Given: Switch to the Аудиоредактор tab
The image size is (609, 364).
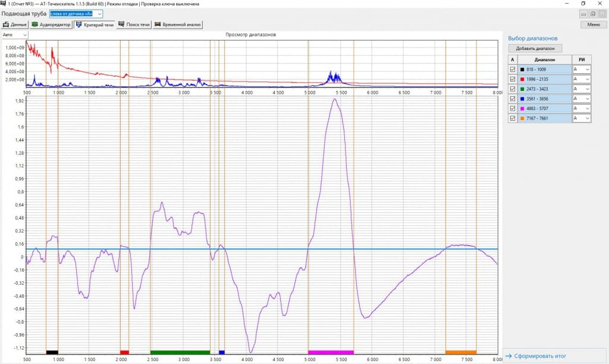Looking at the screenshot, I should (x=51, y=24).
